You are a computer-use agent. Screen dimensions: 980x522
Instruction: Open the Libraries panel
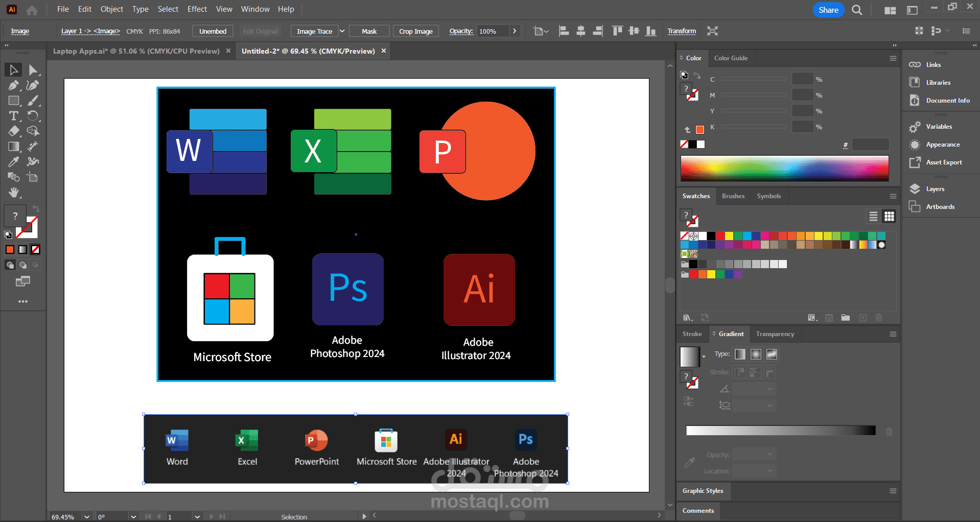938,83
